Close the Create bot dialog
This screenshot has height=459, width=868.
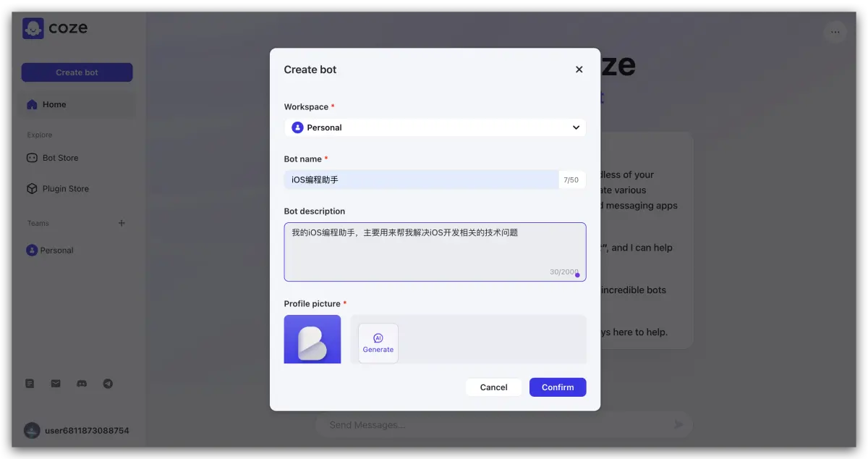point(579,70)
